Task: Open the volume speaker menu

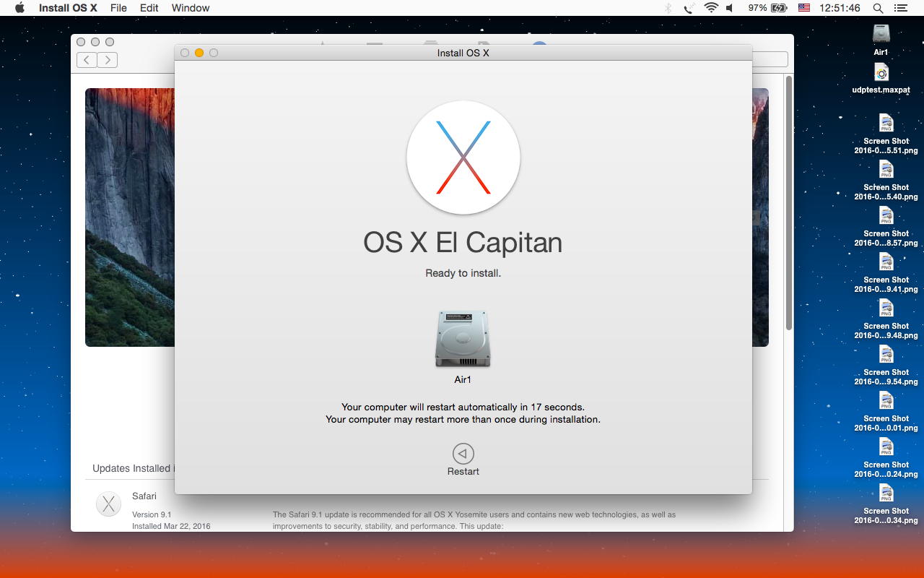Action: tap(730, 8)
